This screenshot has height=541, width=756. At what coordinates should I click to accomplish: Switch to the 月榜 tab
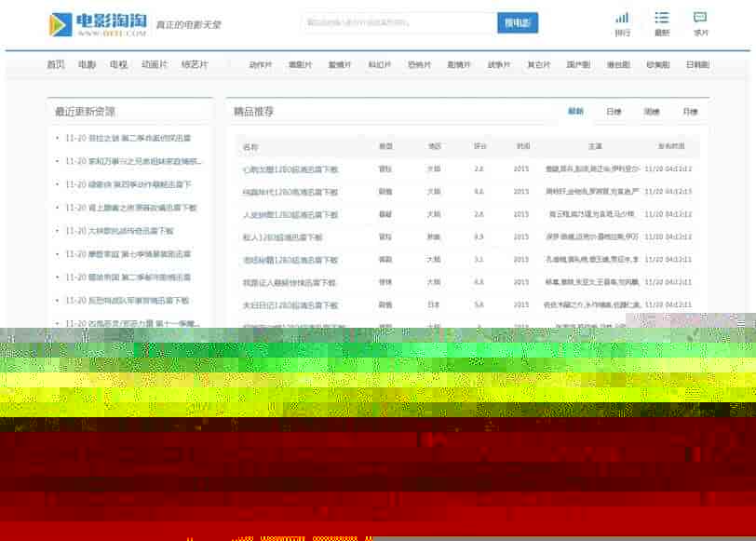pyautogui.click(x=690, y=112)
